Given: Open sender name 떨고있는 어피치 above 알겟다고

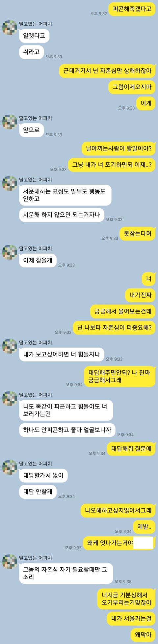Looking at the screenshot, I should [x=36, y=24].
